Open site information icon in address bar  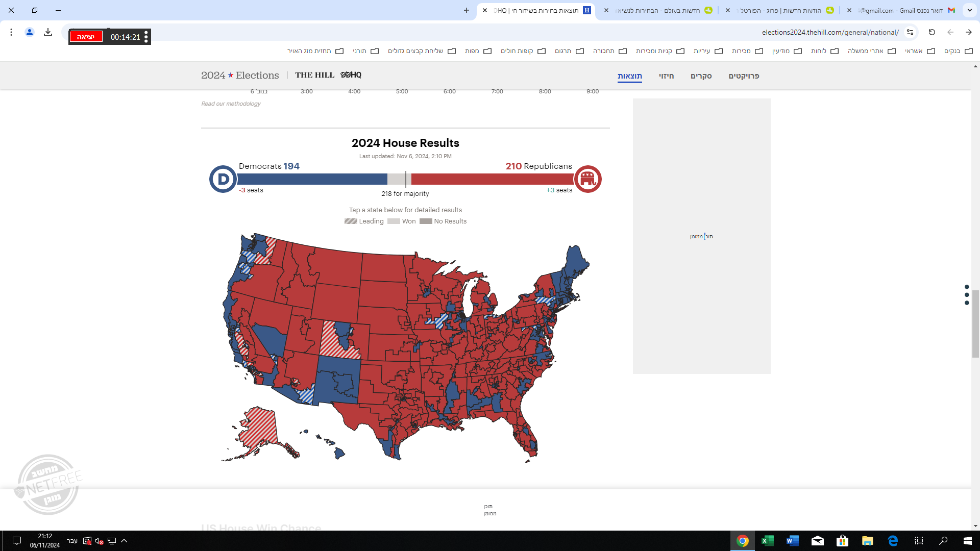[910, 32]
